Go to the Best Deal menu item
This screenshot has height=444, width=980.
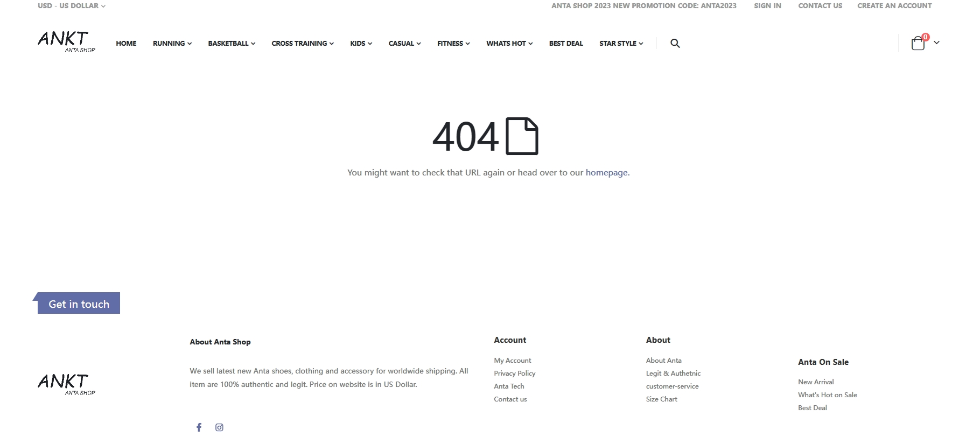(566, 44)
